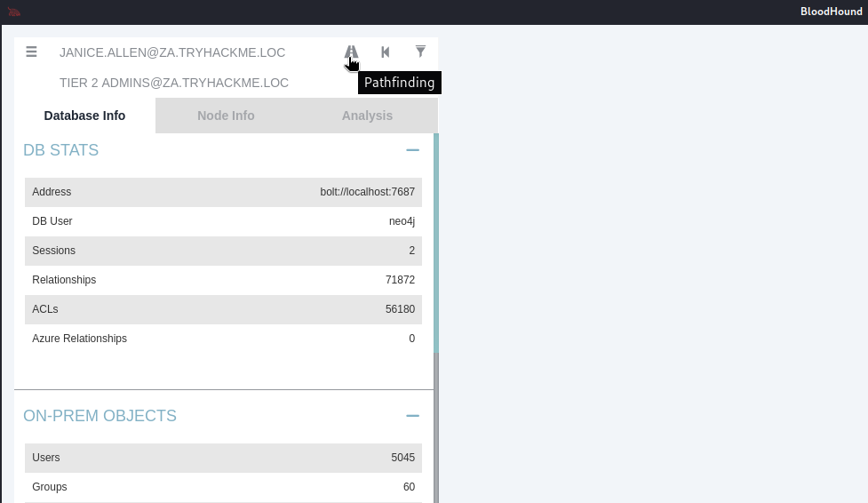Click the 56180 ACLs count

tap(400, 309)
